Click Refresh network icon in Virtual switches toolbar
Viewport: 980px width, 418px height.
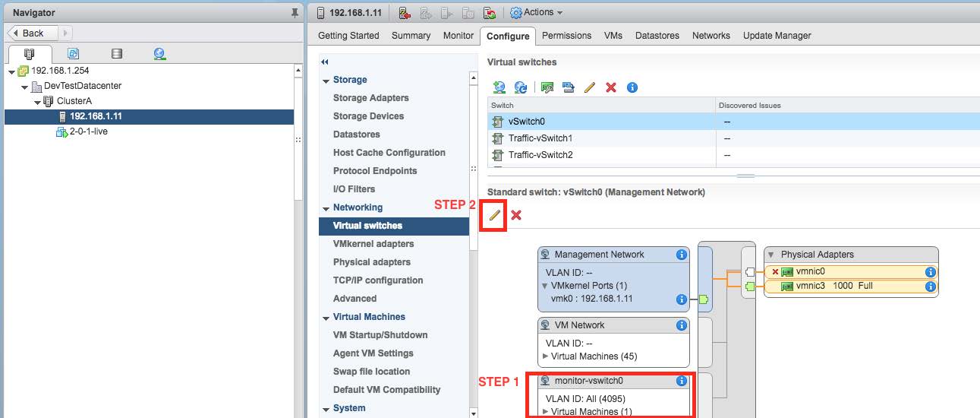click(x=521, y=87)
